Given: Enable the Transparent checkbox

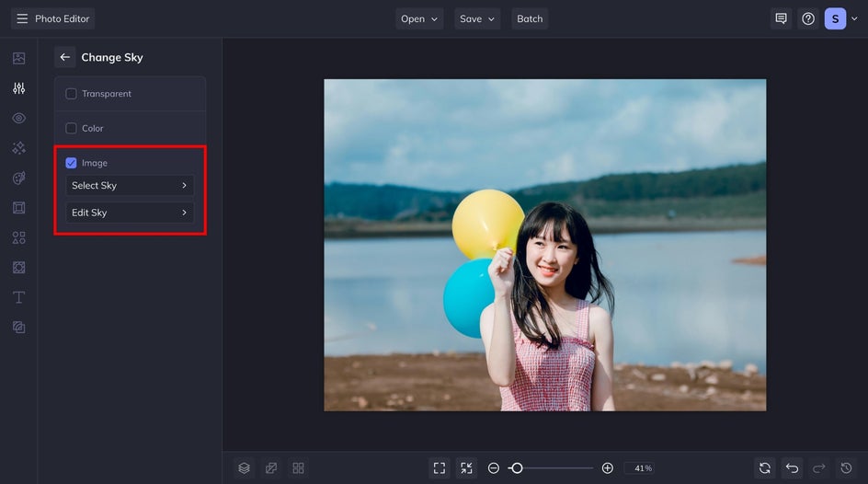Looking at the screenshot, I should click(71, 94).
